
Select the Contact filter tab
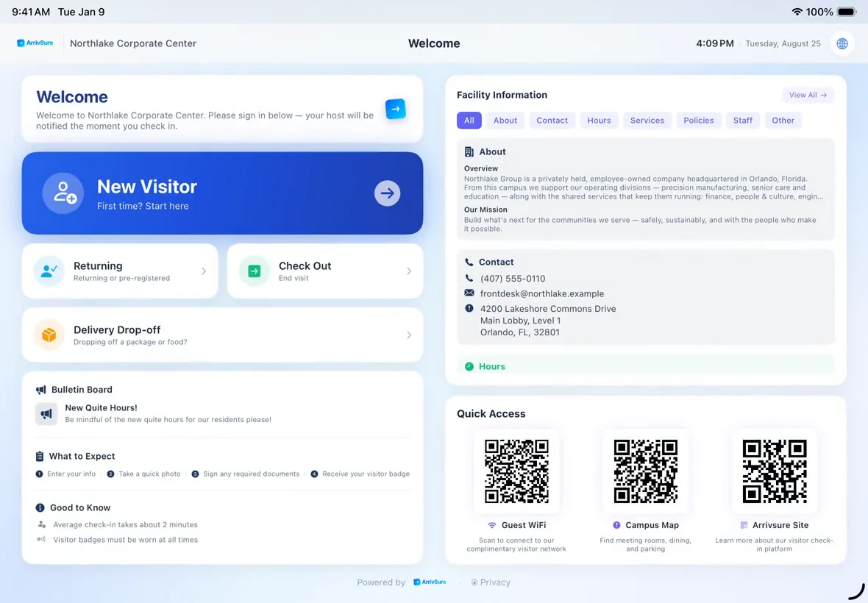pyautogui.click(x=552, y=120)
